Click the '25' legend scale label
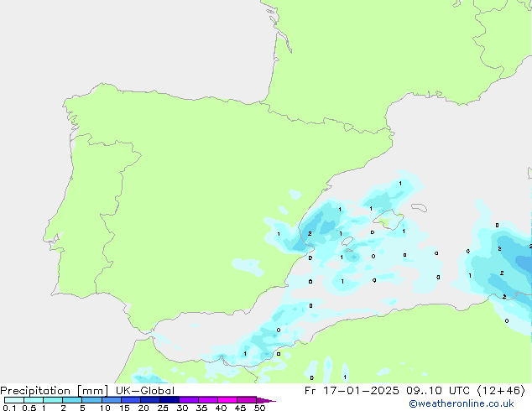 [163, 408]
